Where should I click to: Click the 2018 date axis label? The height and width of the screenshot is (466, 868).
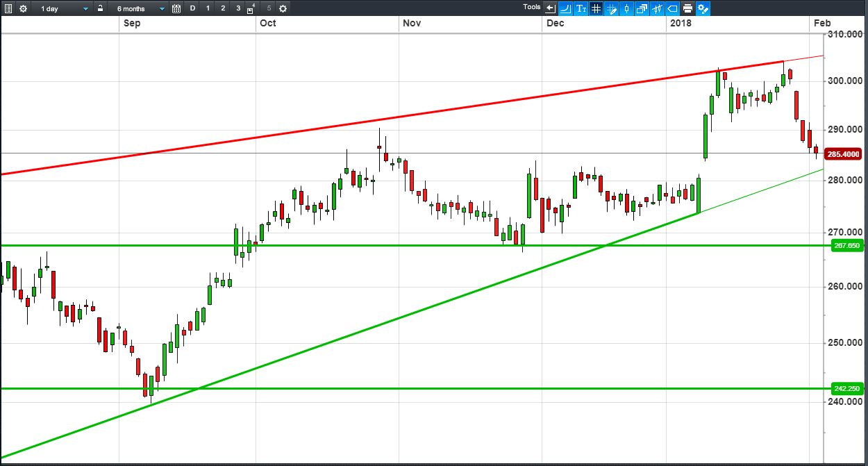[681, 23]
